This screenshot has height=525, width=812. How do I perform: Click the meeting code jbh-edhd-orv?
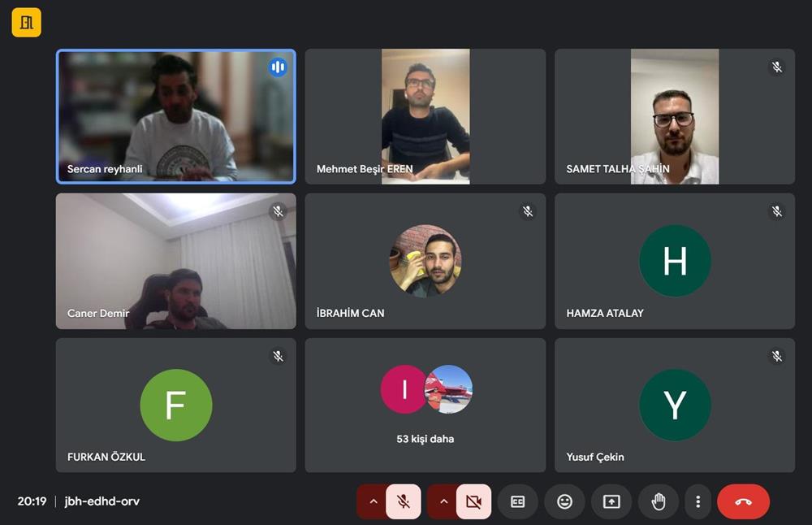[x=102, y=501]
